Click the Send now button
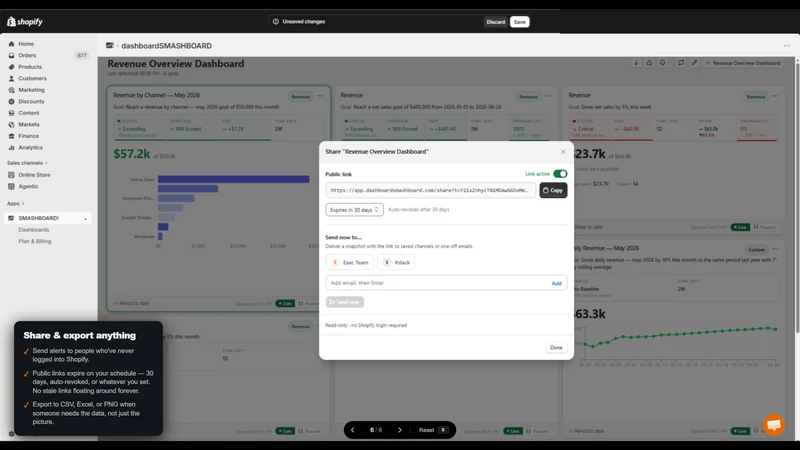This screenshot has height=450, width=800. (x=345, y=302)
